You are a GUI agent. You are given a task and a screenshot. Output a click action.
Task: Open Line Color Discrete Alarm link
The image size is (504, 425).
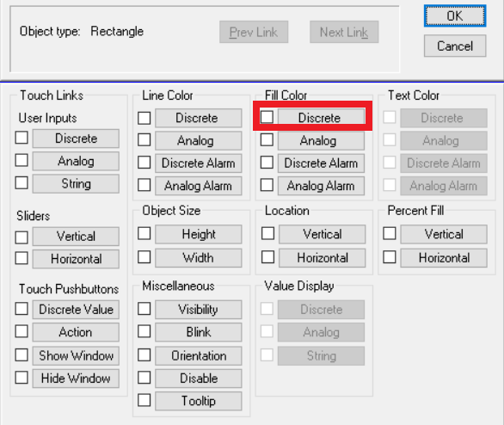click(x=199, y=163)
